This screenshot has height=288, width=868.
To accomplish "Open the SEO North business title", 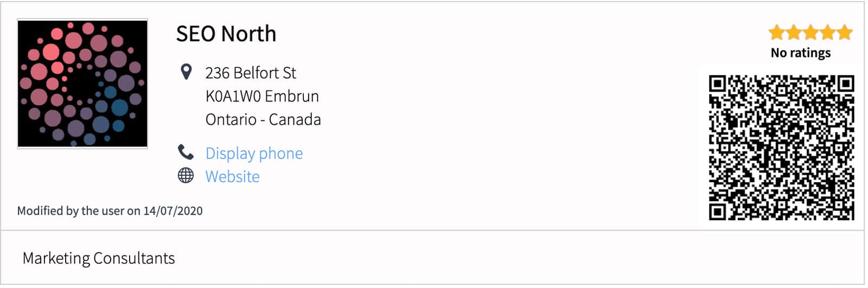I will [226, 34].
